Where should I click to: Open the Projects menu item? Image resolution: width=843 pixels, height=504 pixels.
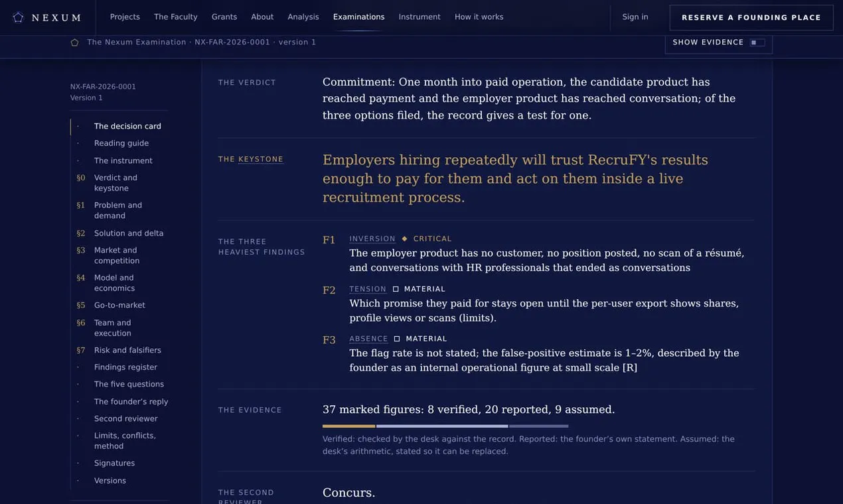tap(125, 17)
